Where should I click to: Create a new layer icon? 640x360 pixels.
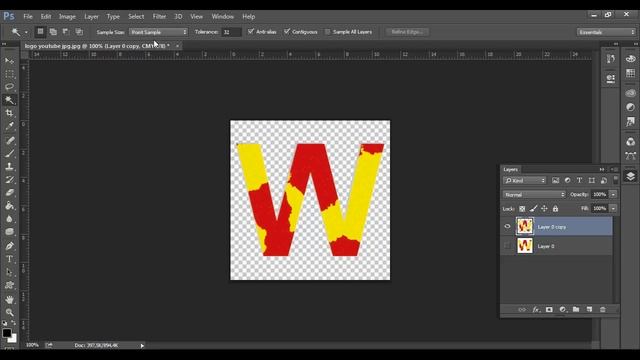(589, 309)
